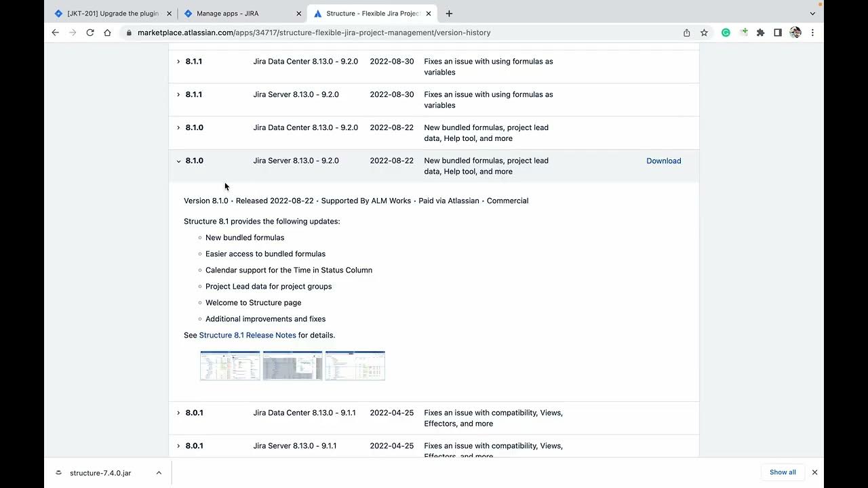Viewport: 868px width, 488px height.
Task: Click the Grammarly extension icon
Action: coord(726,33)
